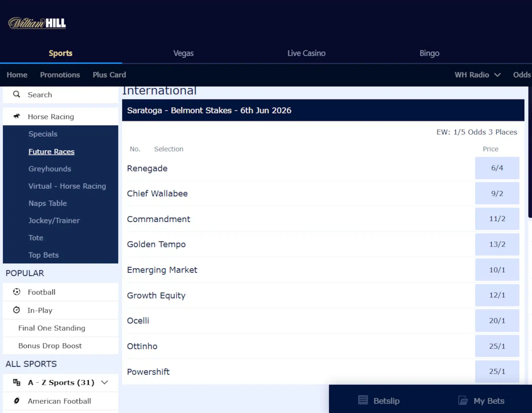Open the Live Casino tab

[306, 53]
